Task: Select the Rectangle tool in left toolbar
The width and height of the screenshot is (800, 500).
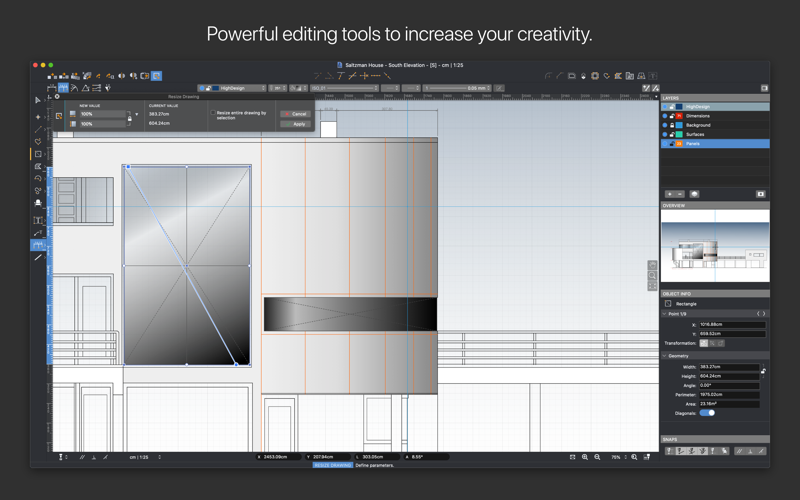Action: coord(38,154)
